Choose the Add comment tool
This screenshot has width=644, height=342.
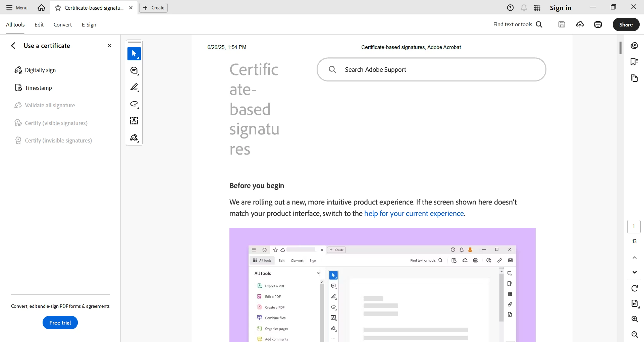point(134,71)
